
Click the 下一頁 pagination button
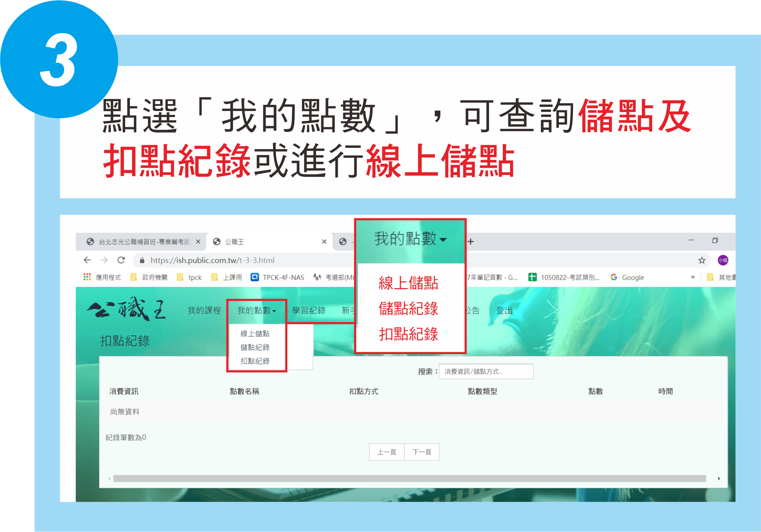point(422,452)
